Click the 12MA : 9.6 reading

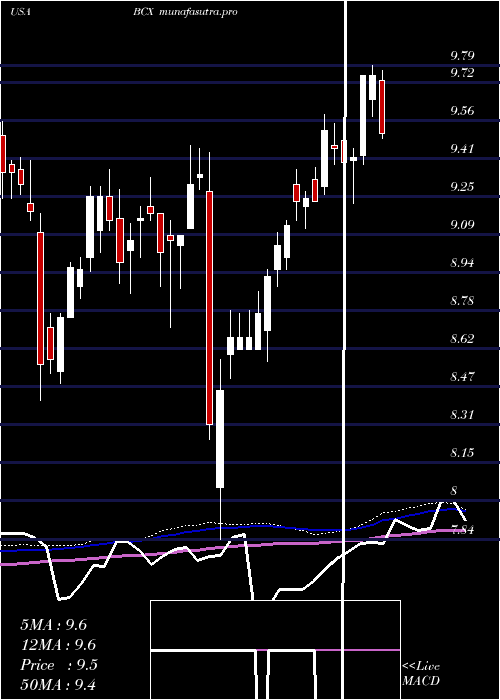(58, 645)
